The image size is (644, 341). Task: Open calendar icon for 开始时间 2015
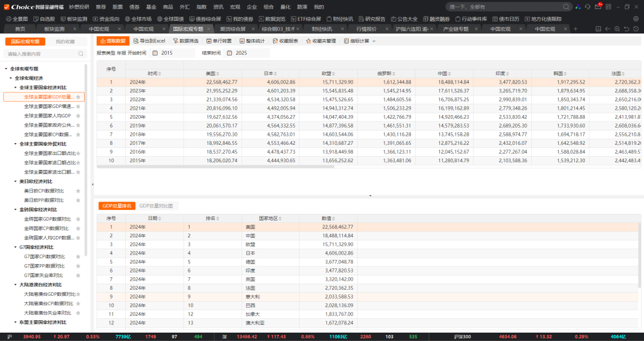pyautogui.click(x=155, y=53)
